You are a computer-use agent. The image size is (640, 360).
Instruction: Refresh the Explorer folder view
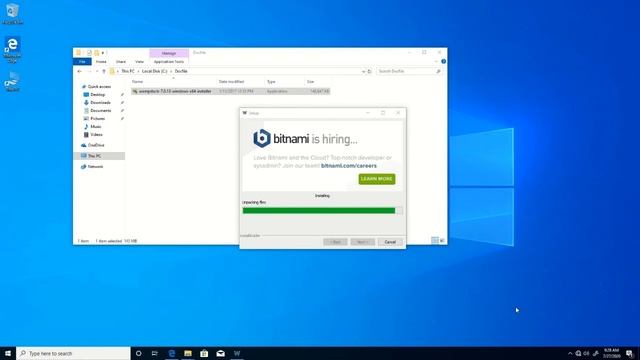pos(369,71)
